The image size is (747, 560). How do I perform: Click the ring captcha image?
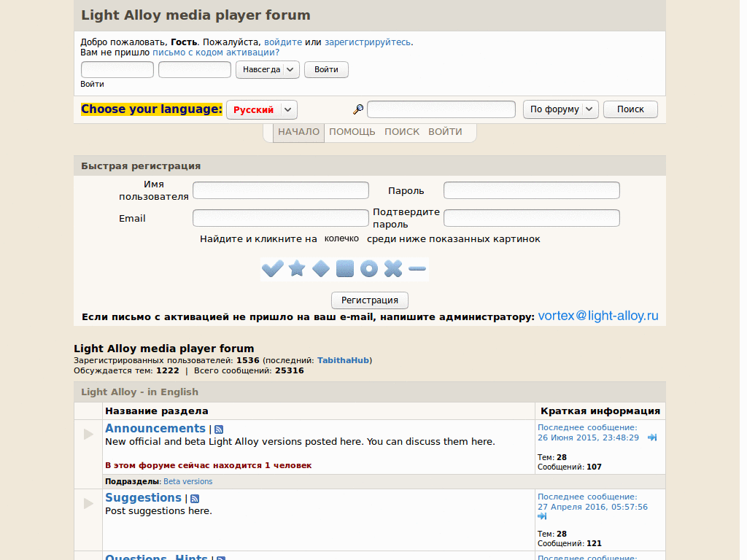(368, 268)
